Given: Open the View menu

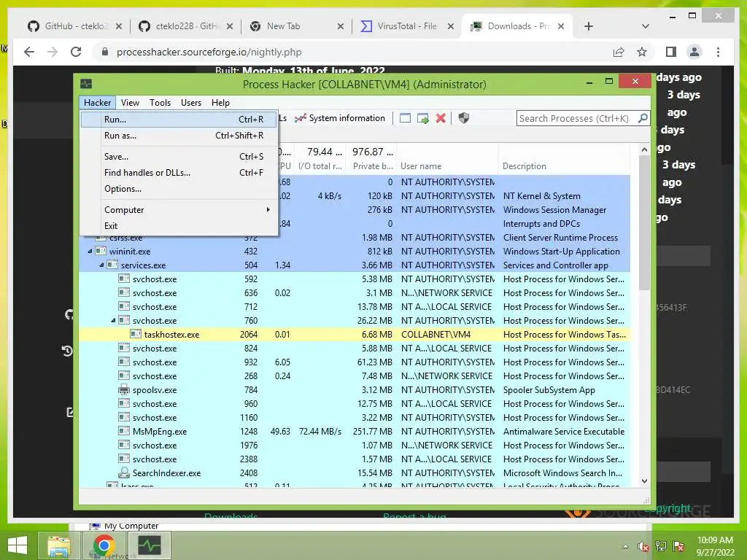Looking at the screenshot, I should point(130,103).
